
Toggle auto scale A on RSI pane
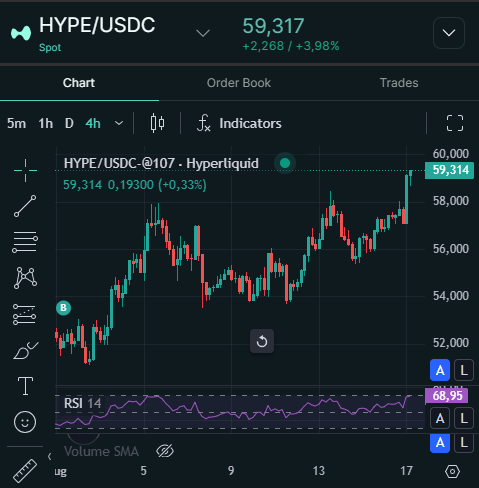point(440,418)
